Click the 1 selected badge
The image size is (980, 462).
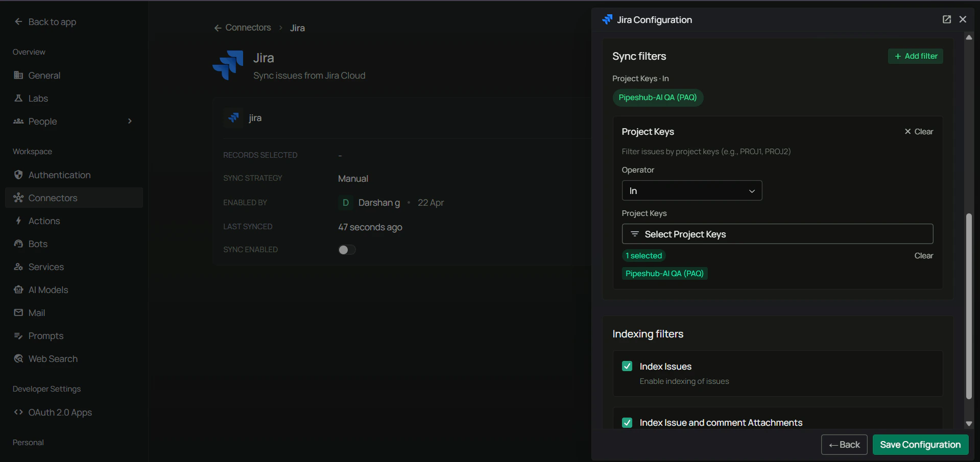point(644,256)
